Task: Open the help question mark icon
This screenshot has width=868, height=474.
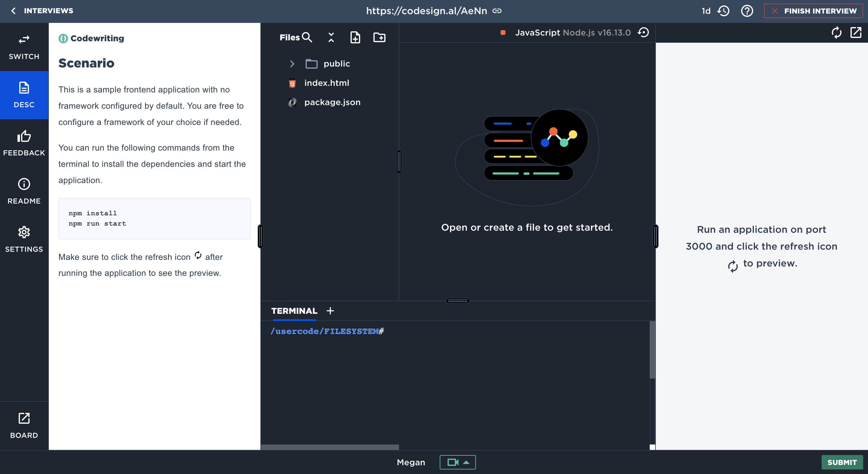Action: pos(747,11)
